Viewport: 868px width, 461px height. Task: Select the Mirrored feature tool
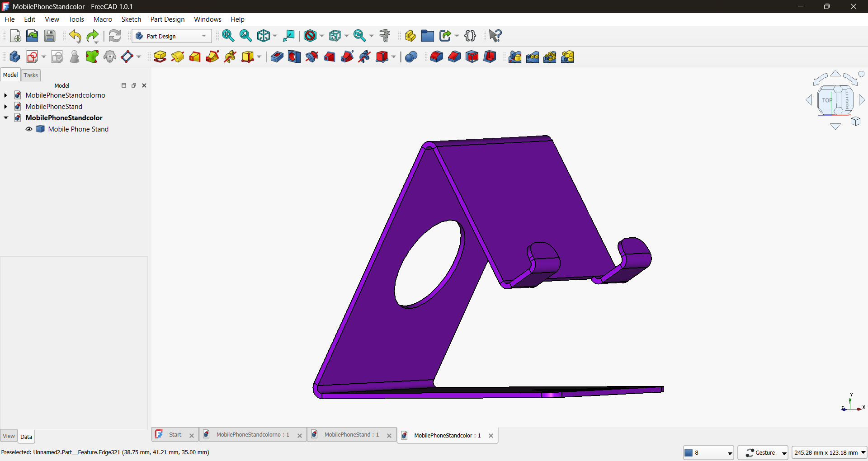(x=515, y=56)
